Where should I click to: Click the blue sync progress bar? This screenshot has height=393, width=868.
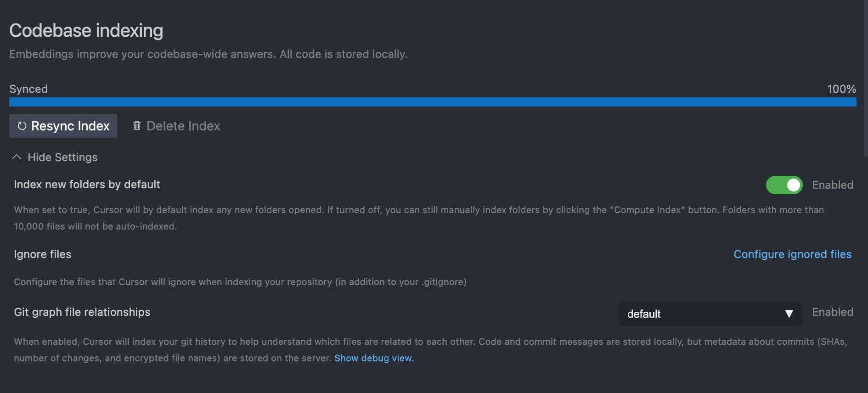pos(433,102)
